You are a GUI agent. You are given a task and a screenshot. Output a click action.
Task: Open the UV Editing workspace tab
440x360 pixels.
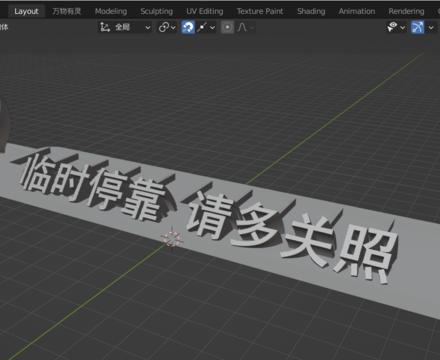tap(205, 11)
